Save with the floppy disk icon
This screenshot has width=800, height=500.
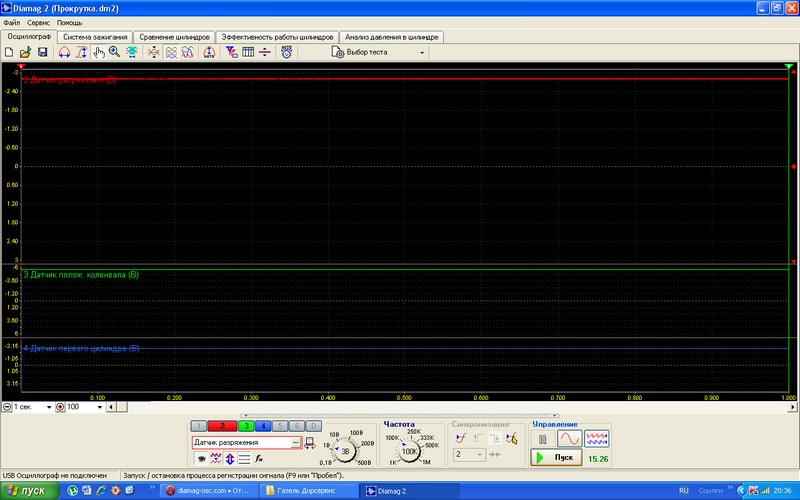(42, 52)
